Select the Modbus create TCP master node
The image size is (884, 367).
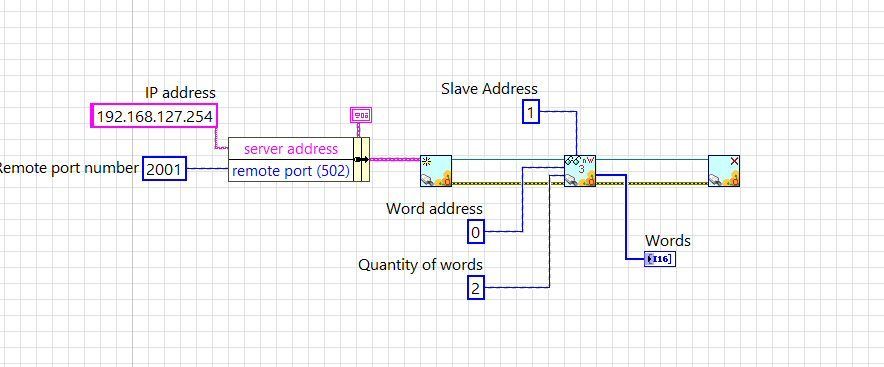(436, 171)
